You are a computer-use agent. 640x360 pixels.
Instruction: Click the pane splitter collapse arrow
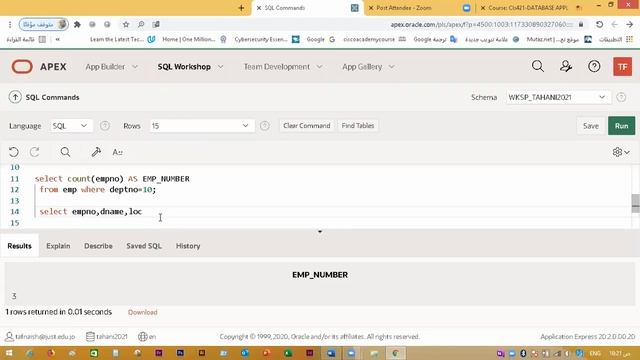tap(320, 231)
